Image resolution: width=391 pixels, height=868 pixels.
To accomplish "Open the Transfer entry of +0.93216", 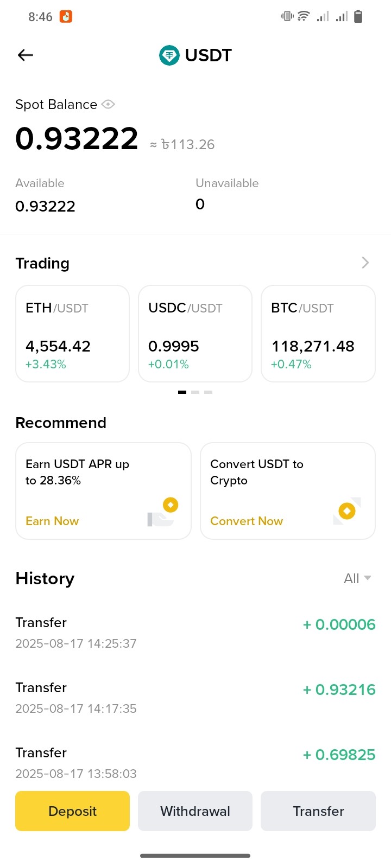I will (x=195, y=698).
